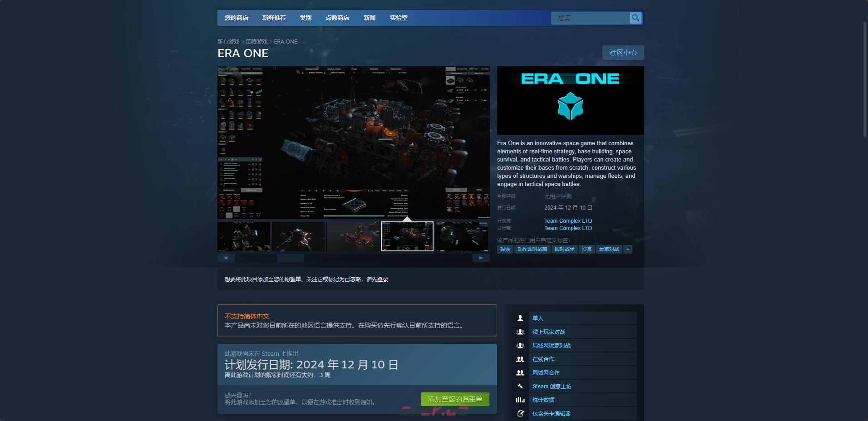This screenshot has height=421, width=868.
Task: Select the 玩家对战 tag
Action: tap(609, 249)
